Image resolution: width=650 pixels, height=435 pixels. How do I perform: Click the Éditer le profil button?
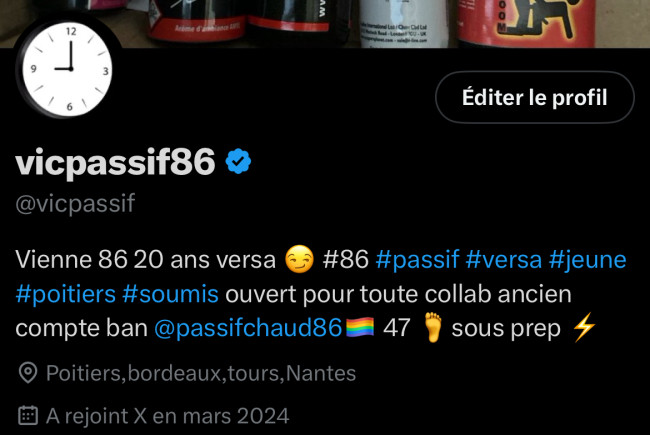click(x=535, y=97)
